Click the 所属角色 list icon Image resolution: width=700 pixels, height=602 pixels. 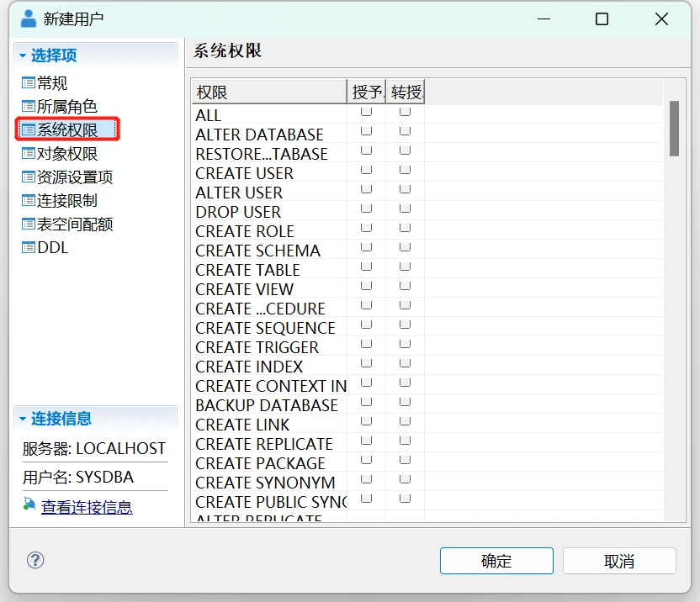[29, 107]
